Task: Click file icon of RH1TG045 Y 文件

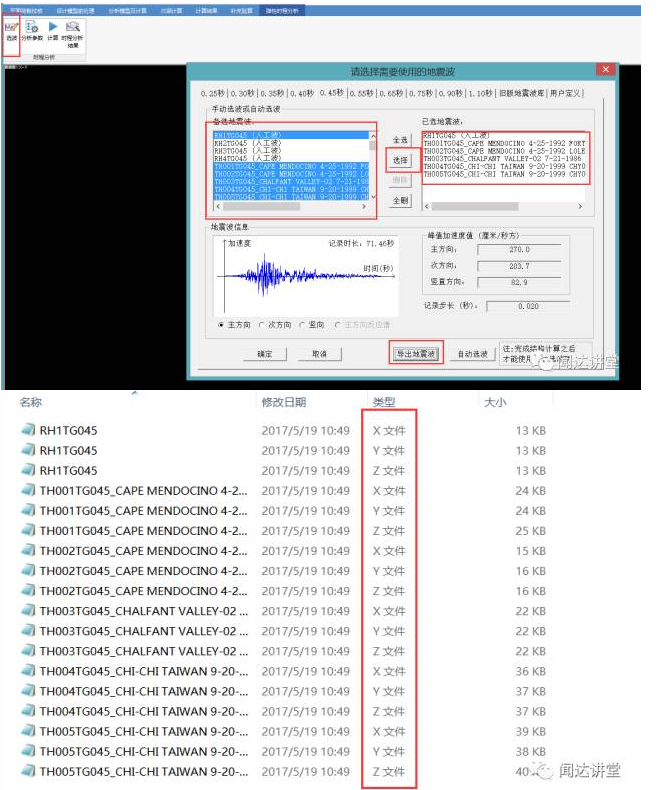Action: pos(28,450)
